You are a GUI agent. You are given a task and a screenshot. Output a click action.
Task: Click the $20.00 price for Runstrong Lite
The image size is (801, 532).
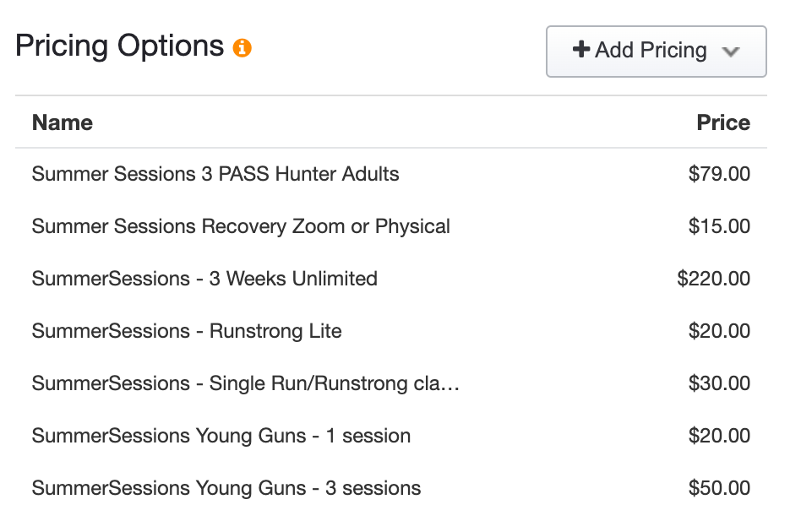719,331
